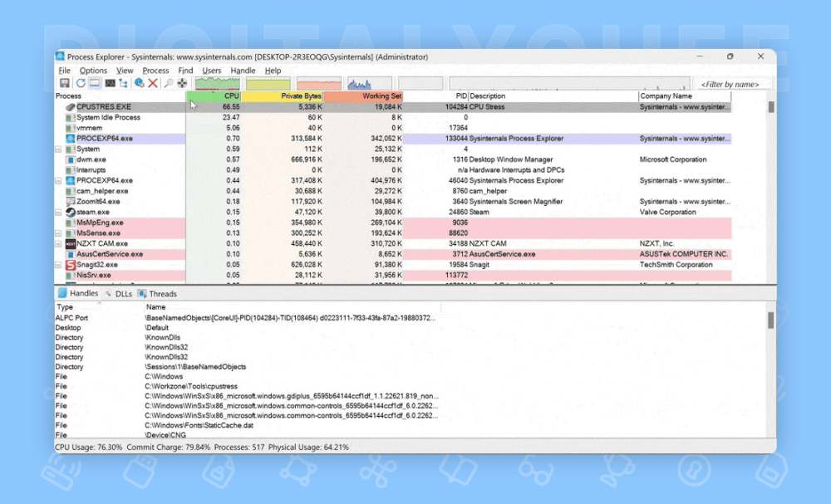Screen dimensions: 831x504
Task: Switch to the Handles tab
Action: 78,293
